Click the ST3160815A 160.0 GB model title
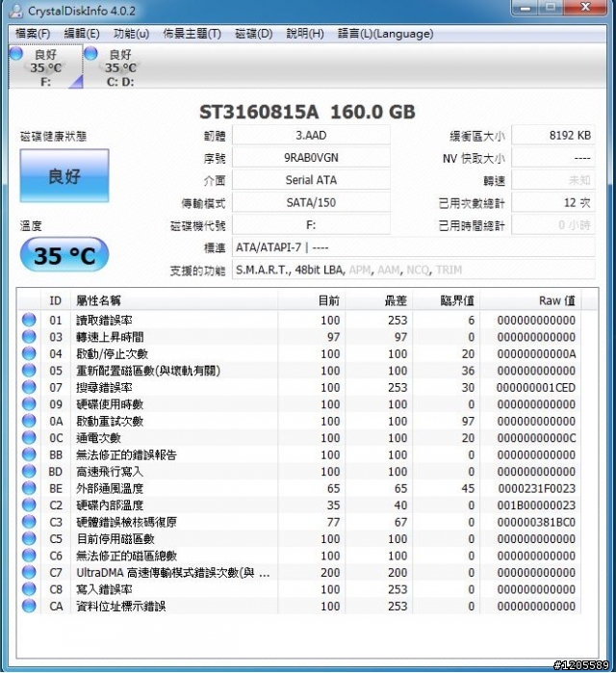 tap(307, 112)
